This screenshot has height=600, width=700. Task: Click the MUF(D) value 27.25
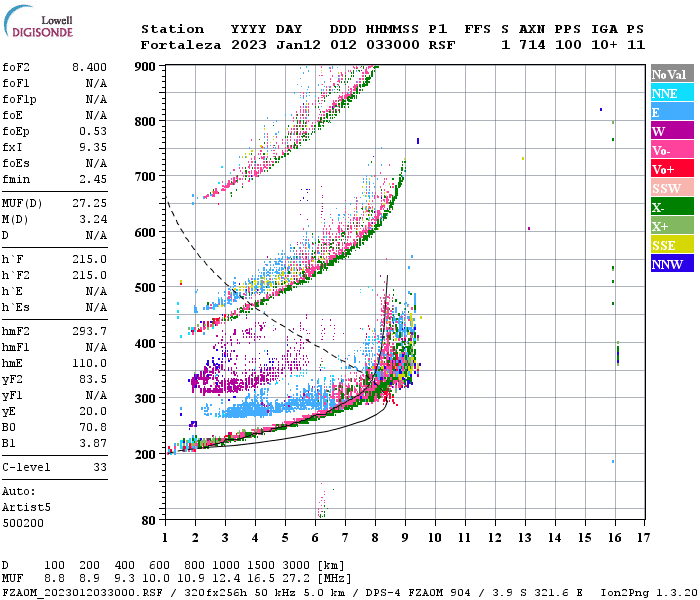tap(89, 204)
